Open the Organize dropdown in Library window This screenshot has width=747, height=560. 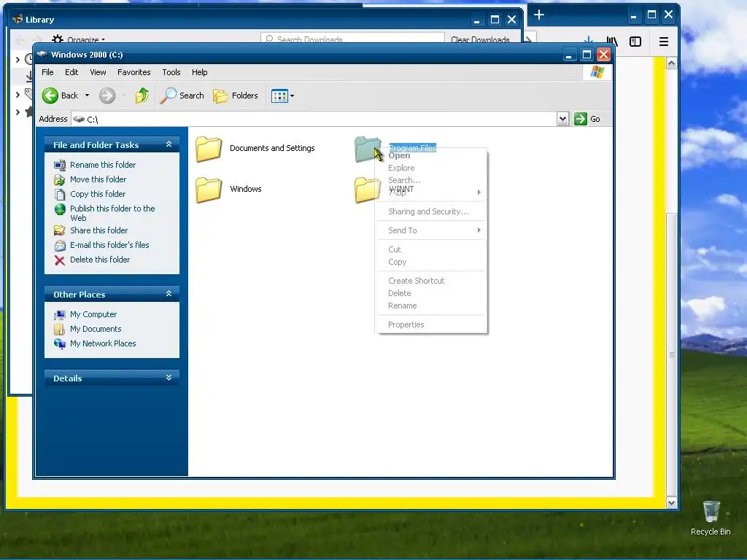(79, 39)
